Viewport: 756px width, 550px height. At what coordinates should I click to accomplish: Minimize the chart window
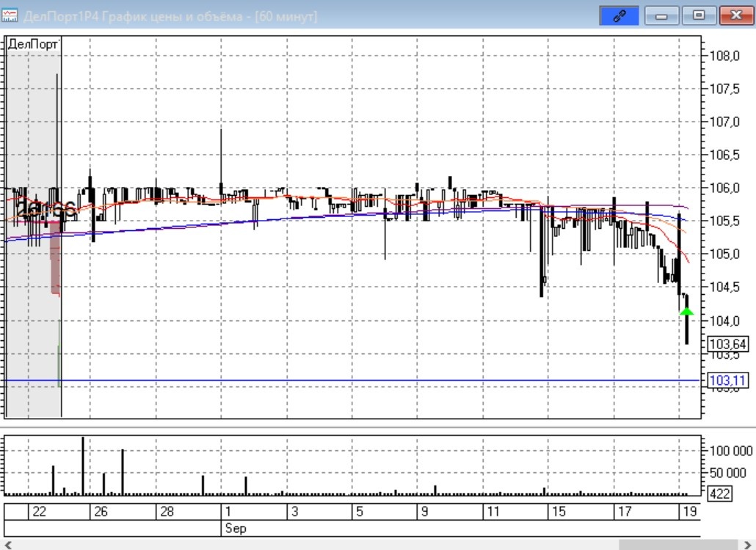(x=661, y=16)
